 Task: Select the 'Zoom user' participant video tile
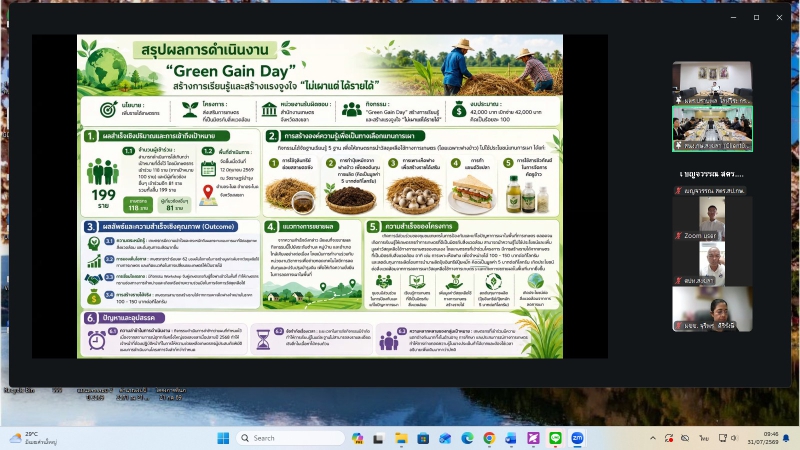point(712,218)
